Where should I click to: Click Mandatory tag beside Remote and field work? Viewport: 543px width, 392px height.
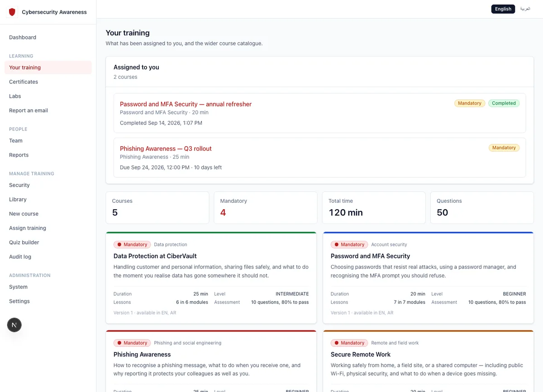349,343
